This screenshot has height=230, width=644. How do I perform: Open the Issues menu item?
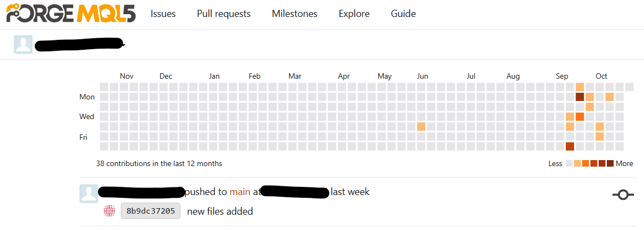click(163, 14)
